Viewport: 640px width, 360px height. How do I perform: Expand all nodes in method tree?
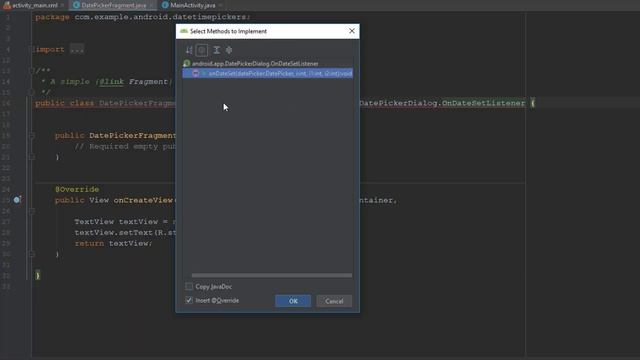(217, 50)
